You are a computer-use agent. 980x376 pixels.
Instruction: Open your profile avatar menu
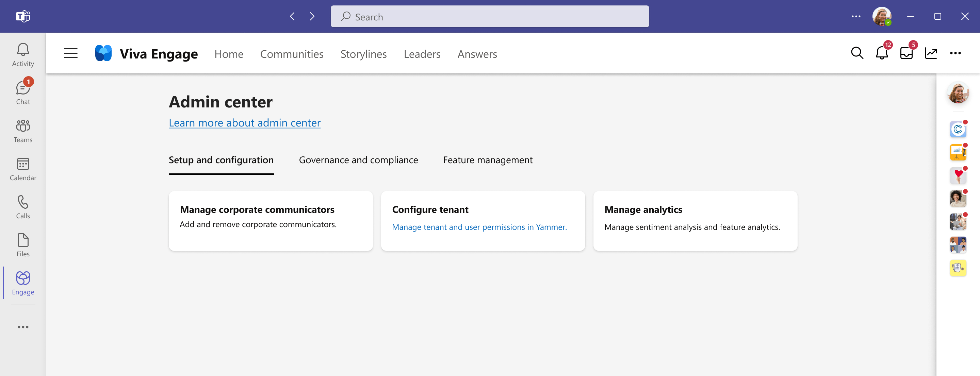coord(883,16)
